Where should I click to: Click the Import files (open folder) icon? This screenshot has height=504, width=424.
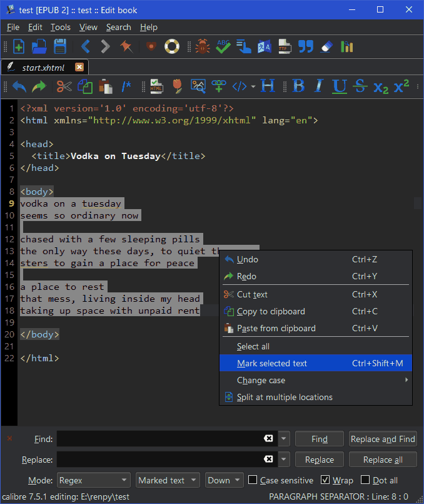[x=39, y=46]
